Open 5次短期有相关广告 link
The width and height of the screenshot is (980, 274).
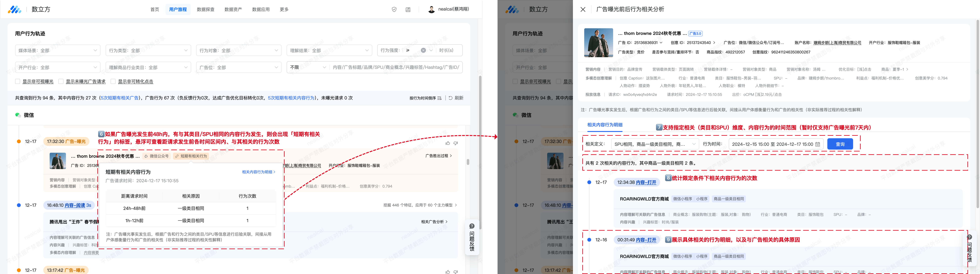click(120, 98)
